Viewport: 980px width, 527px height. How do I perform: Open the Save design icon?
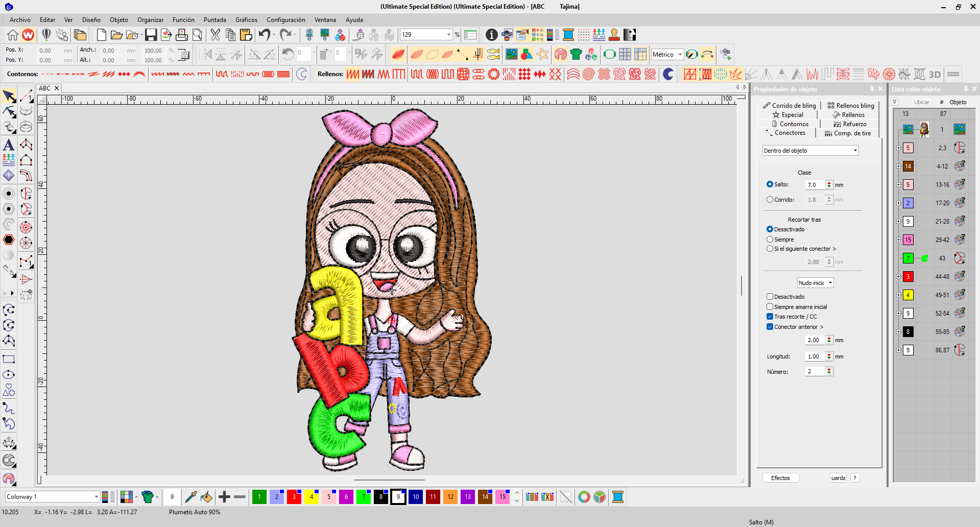point(151,35)
